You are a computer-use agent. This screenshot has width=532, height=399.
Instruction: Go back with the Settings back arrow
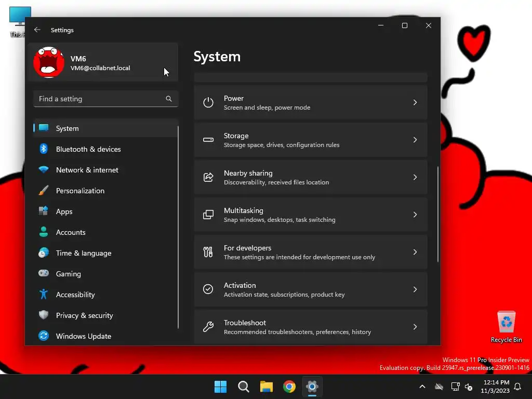(37, 30)
